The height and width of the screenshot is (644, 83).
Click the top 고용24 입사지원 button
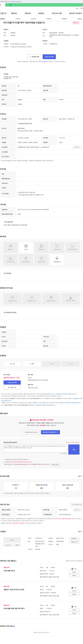tap(49, 57)
